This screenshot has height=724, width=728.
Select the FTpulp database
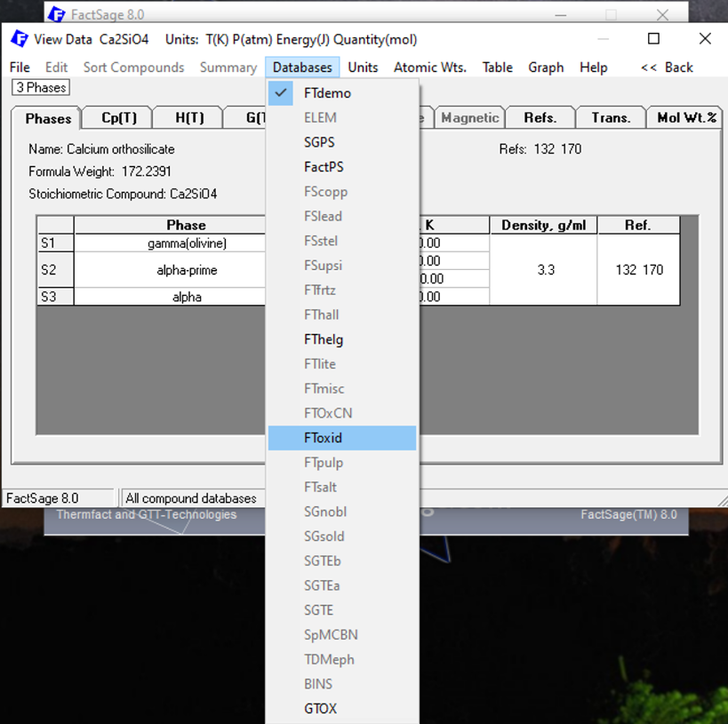pyautogui.click(x=342, y=462)
